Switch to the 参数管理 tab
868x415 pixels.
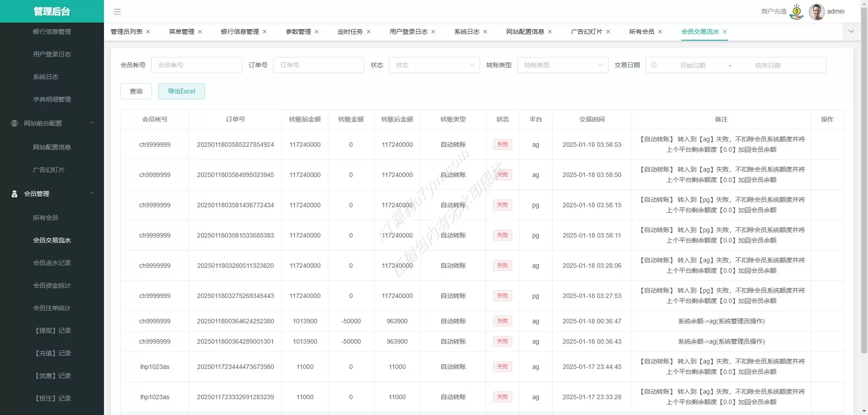tap(298, 32)
